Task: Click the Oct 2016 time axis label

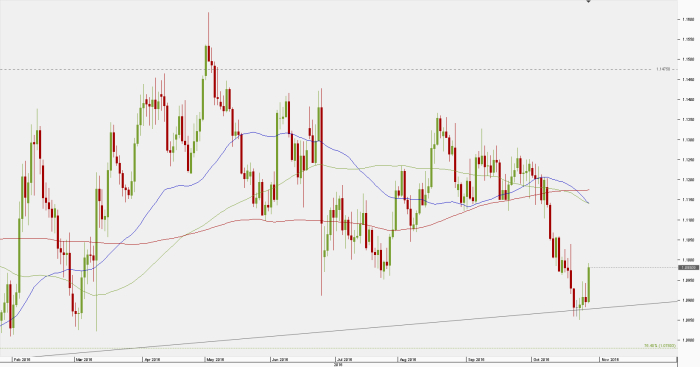Action: tap(541, 359)
